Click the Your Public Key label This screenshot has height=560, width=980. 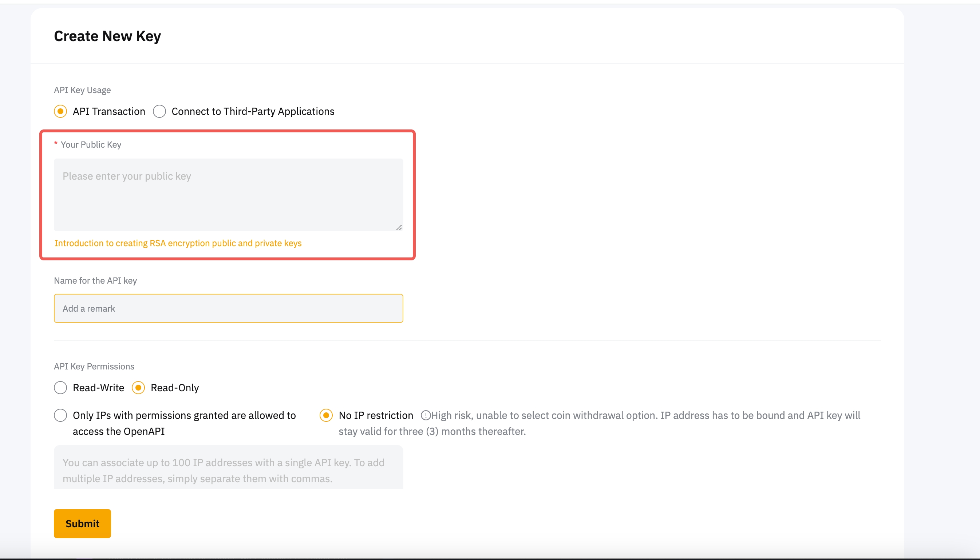point(91,145)
